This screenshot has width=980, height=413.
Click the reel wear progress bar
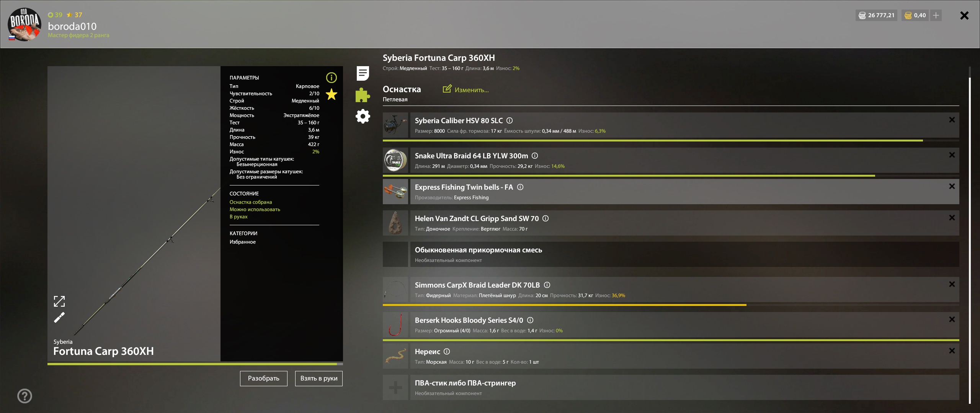[x=671, y=140]
